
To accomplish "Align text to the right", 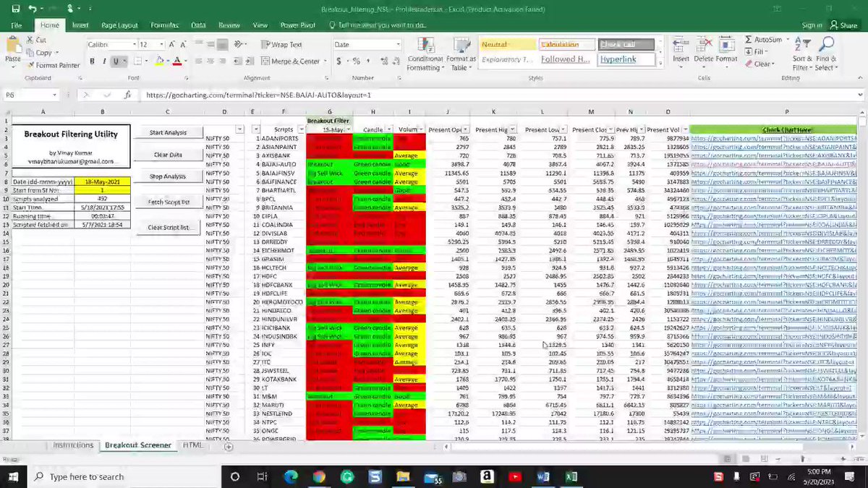I will coord(224,61).
